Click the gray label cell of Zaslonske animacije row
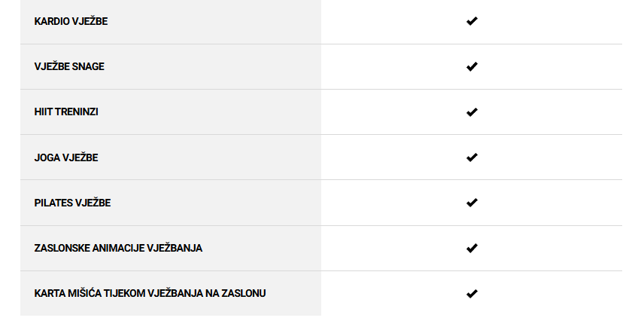 (x=171, y=249)
